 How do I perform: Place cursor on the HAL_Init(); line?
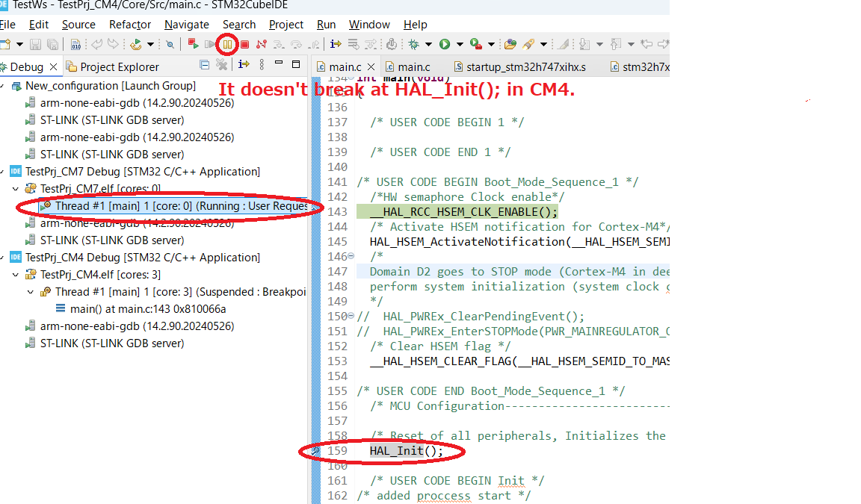pos(404,451)
